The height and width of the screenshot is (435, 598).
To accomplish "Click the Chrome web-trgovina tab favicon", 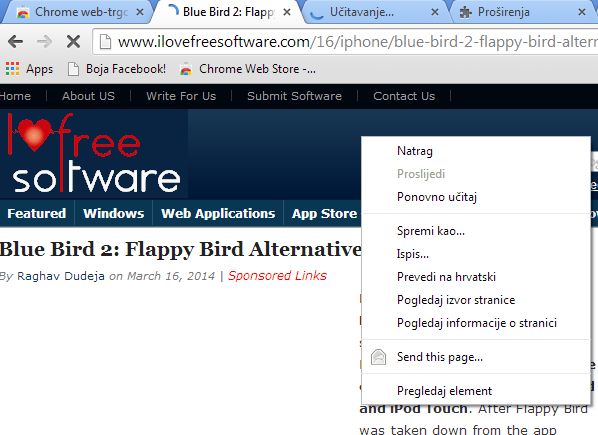I will (x=23, y=13).
